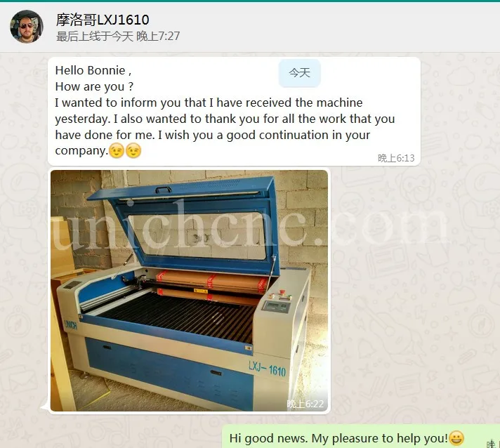Click the contact name 摩洛哥LXJ1610
Image resolution: width=500 pixels, height=448 pixels.
click(103, 20)
